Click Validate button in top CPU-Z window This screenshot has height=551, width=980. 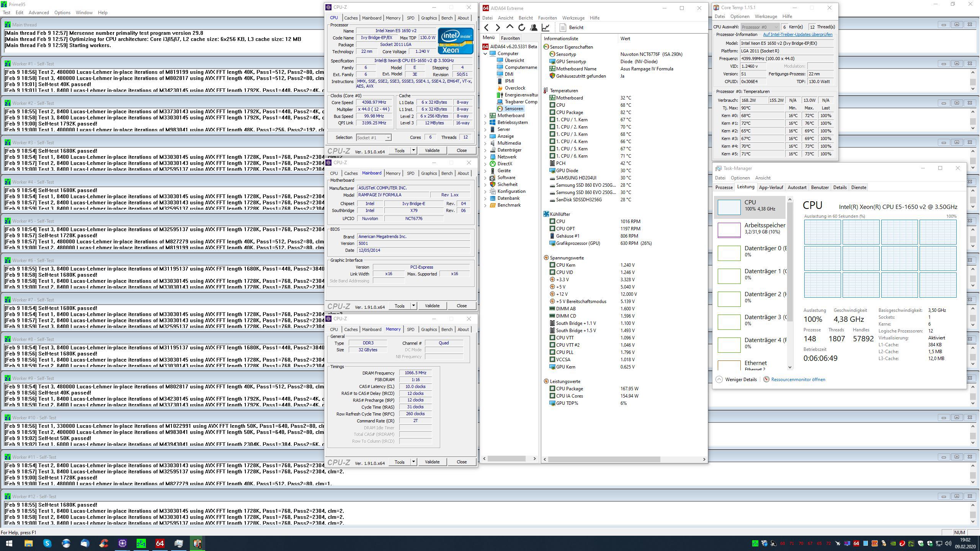tap(432, 150)
